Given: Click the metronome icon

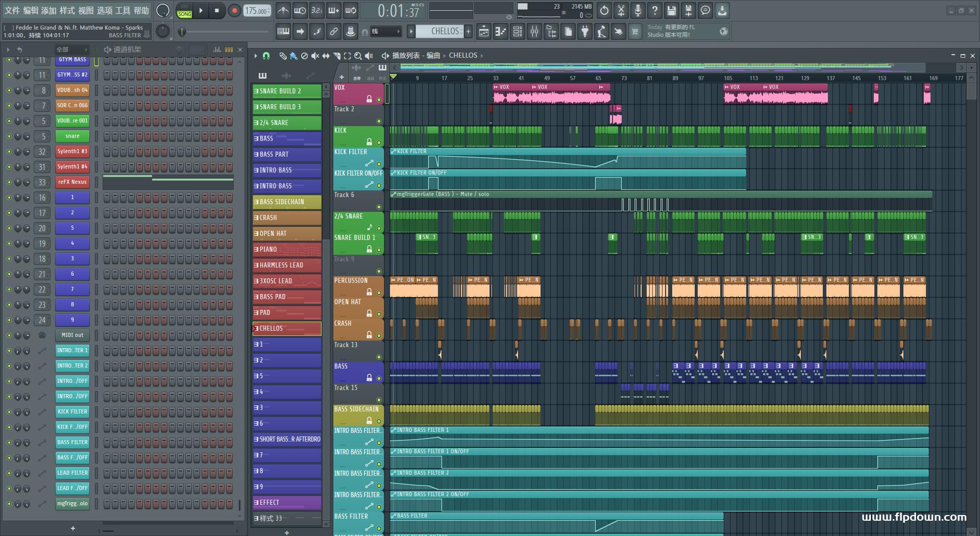Looking at the screenshot, I should [283, 11].
